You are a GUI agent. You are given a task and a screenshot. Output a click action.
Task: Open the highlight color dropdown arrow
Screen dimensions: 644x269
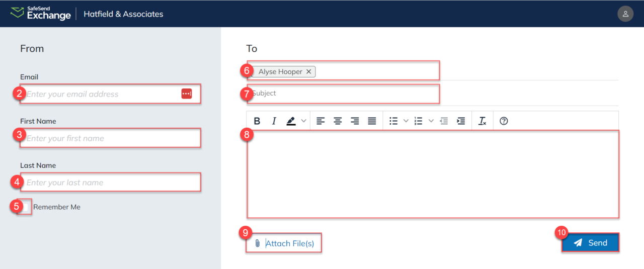pos(303,121)
